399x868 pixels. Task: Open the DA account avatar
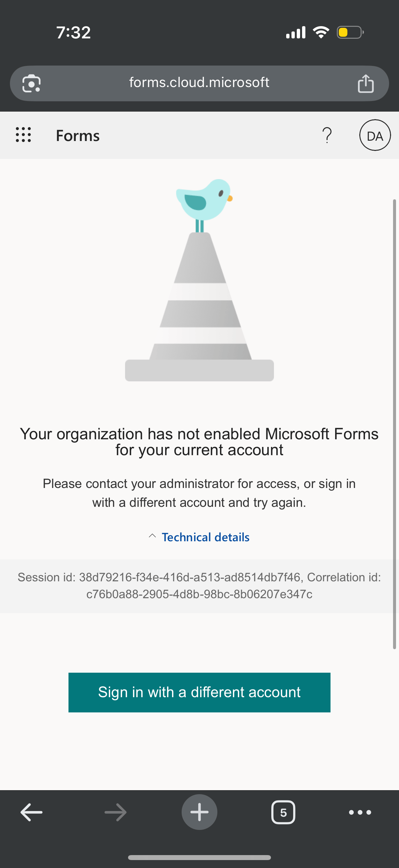[375, 135]
